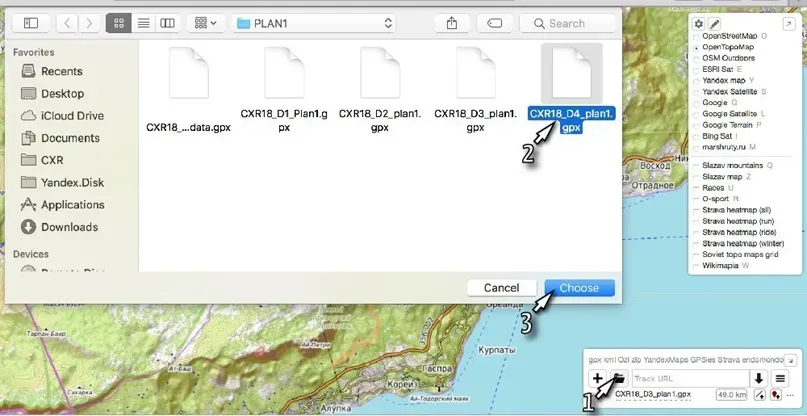Enable Soviet topo maps grid overlay
Viewport: 807px width, 416px height.
click(x=736, y=254)
